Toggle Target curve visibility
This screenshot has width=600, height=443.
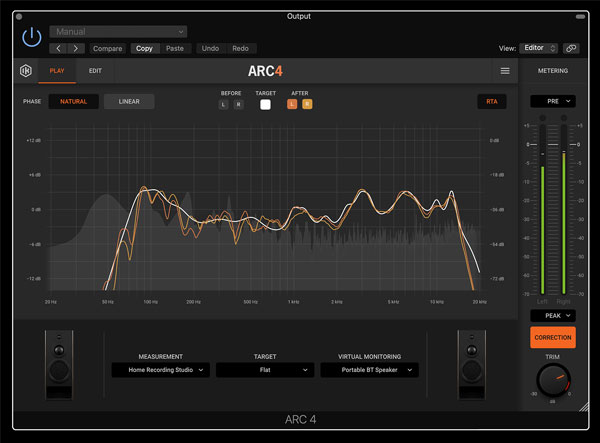(x=265, y=104)
